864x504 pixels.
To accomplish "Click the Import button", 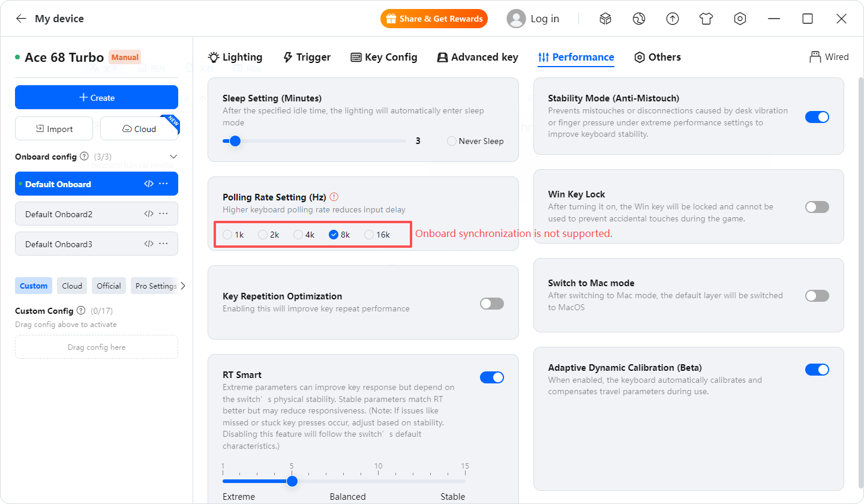I will tap(54, 128).
